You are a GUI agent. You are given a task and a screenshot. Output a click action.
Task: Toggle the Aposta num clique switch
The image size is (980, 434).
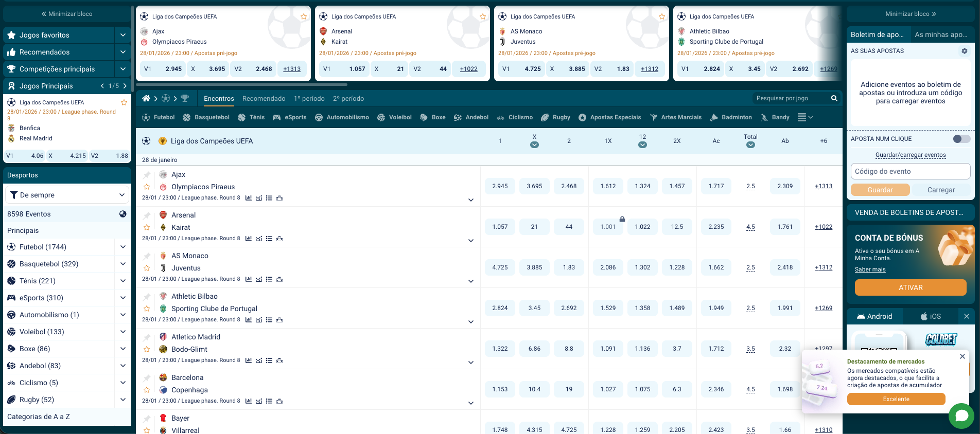tap(961, 139)
